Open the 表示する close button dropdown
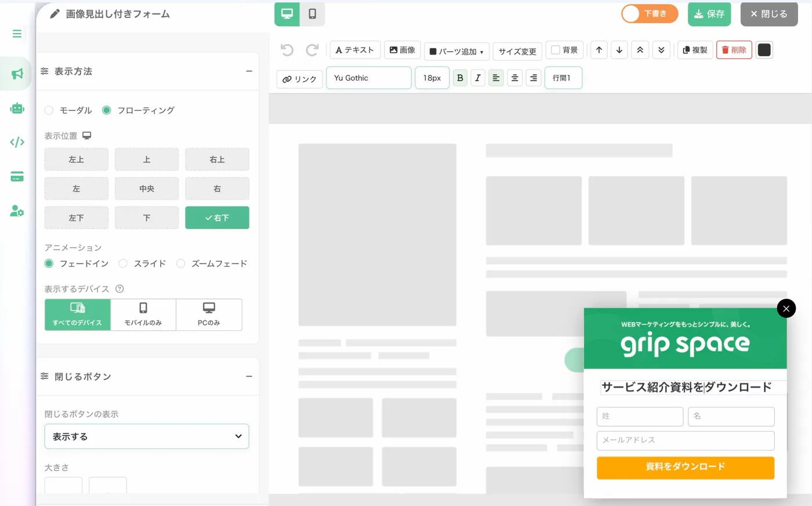 (147, 436)
